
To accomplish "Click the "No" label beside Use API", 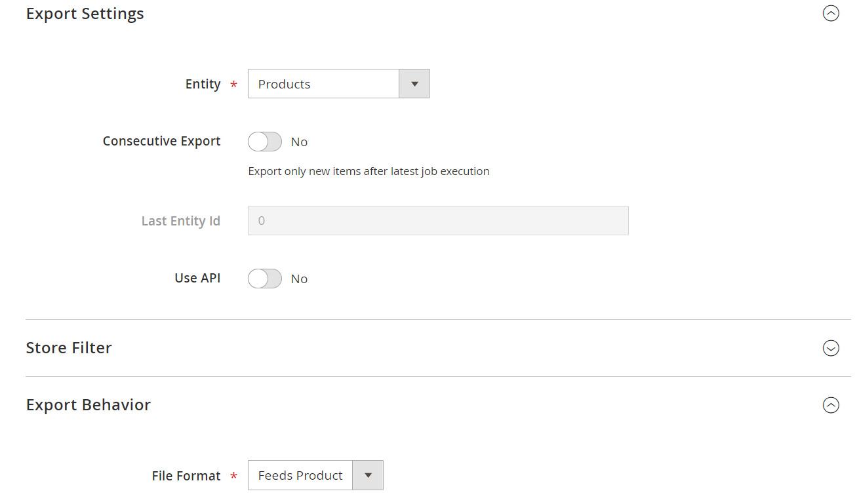I will pos(299,279).
